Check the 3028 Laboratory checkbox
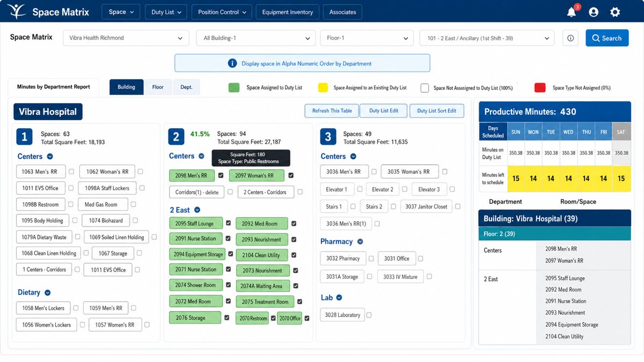Viewport: 644px width, 362px height. click(x=369, y=315)
